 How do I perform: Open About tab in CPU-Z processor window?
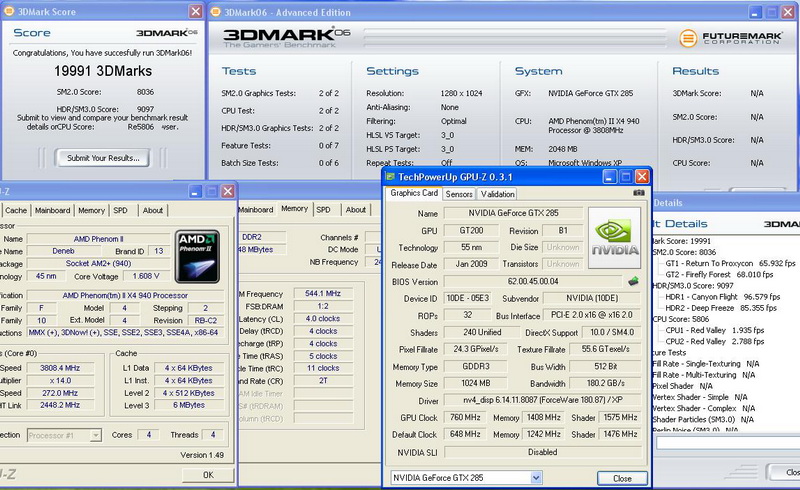[153, 210]
